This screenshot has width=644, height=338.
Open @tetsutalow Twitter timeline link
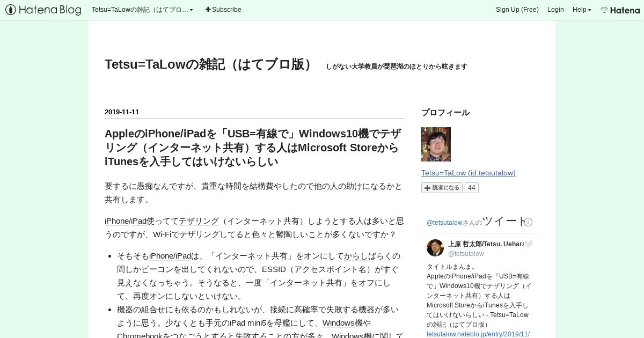pos(444,222)
